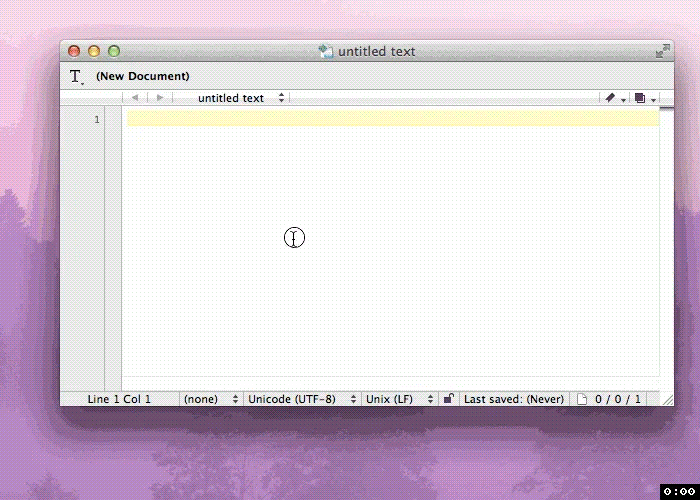Go to next document with forward arrow
The width and height of the screenshot is (700, 500).
click(x=160, y=98)
